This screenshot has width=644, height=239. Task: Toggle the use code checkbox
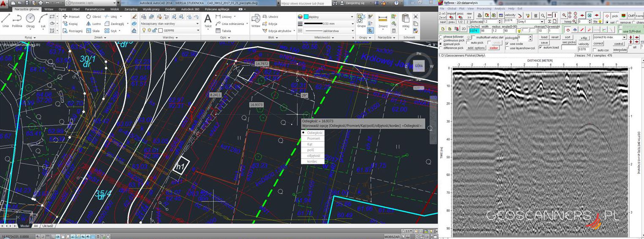pyautogui.click(x=507, y=44)
